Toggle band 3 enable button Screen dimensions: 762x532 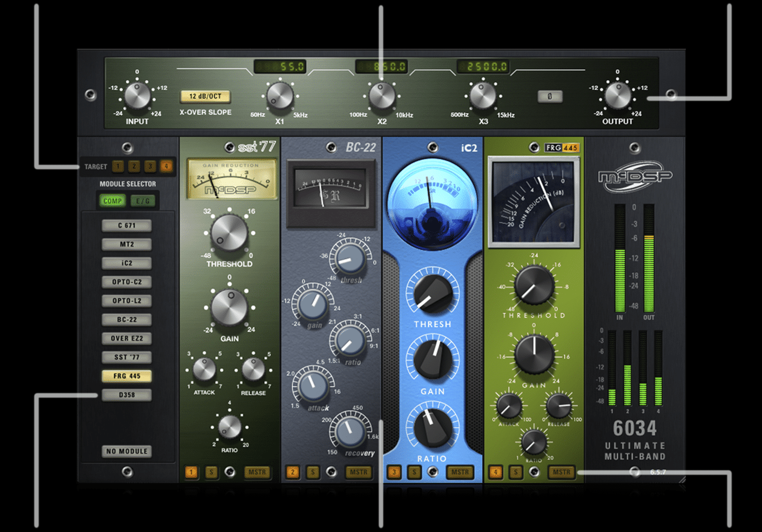pyautogui.click(x=394, y=472)
